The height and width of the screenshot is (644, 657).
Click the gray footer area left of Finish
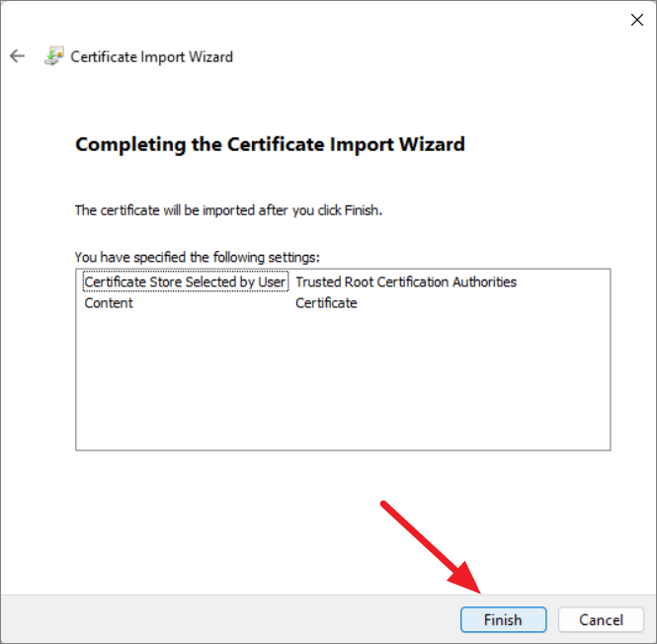pos(227,619)
